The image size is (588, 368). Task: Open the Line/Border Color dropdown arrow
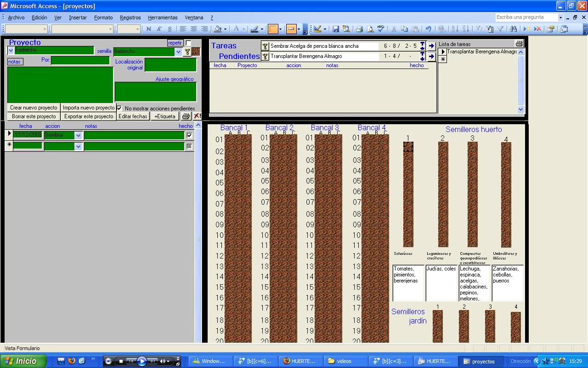(x=262, y=29)
